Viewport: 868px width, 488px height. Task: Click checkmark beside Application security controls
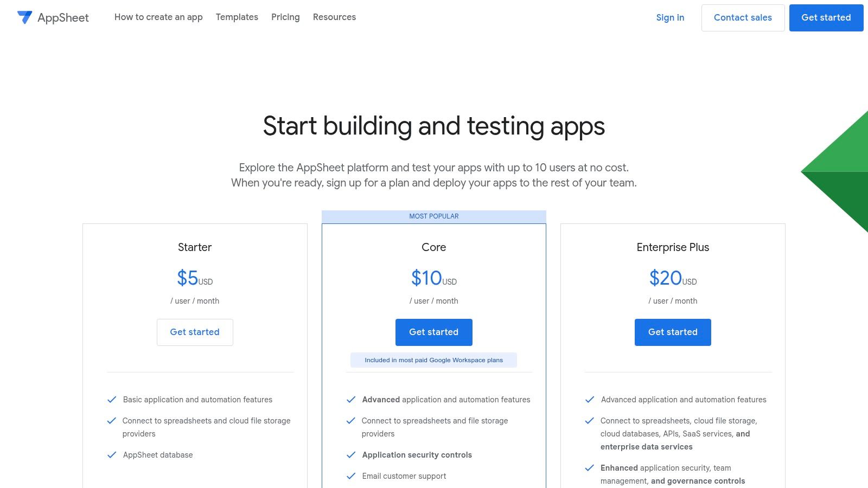[350, 454]
